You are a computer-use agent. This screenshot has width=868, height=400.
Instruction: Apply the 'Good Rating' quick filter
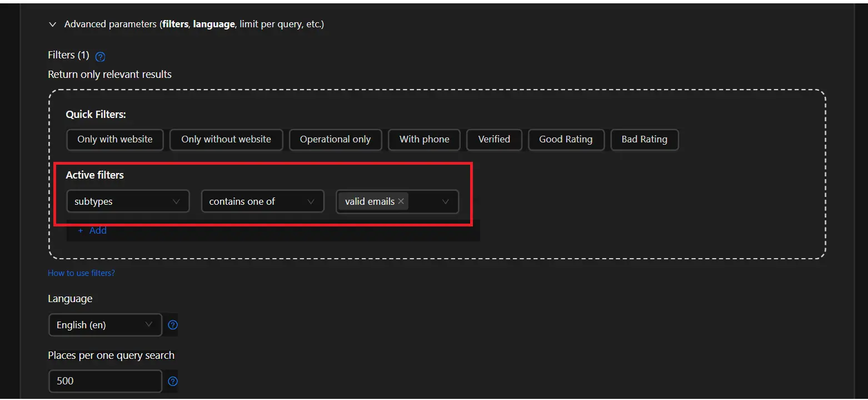click(566, 140)
